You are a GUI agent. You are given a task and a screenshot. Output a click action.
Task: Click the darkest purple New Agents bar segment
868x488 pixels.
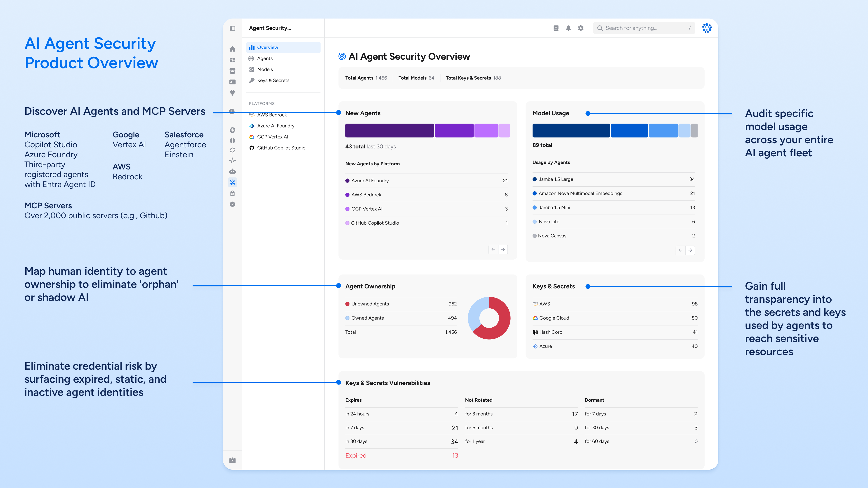click(389, 131)
